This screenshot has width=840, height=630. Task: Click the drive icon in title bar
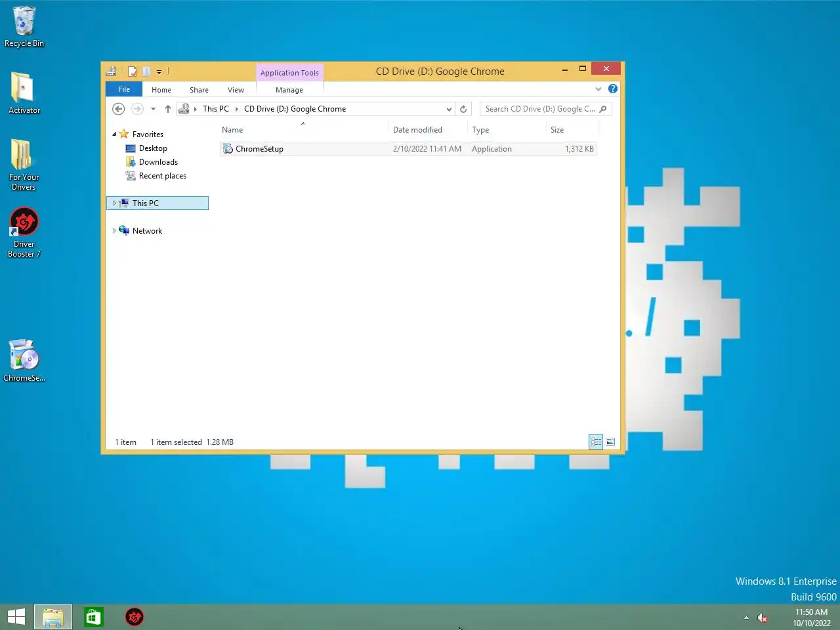pyautogui.click(x=111, y=72)
